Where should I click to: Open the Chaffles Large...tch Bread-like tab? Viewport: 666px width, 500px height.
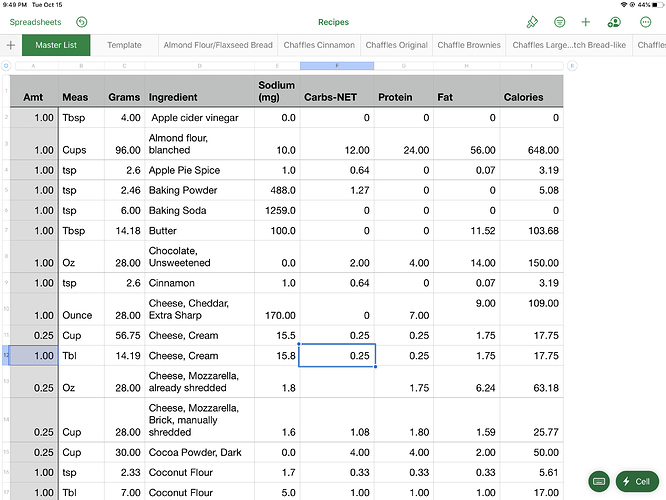click(x=569, y=45)
